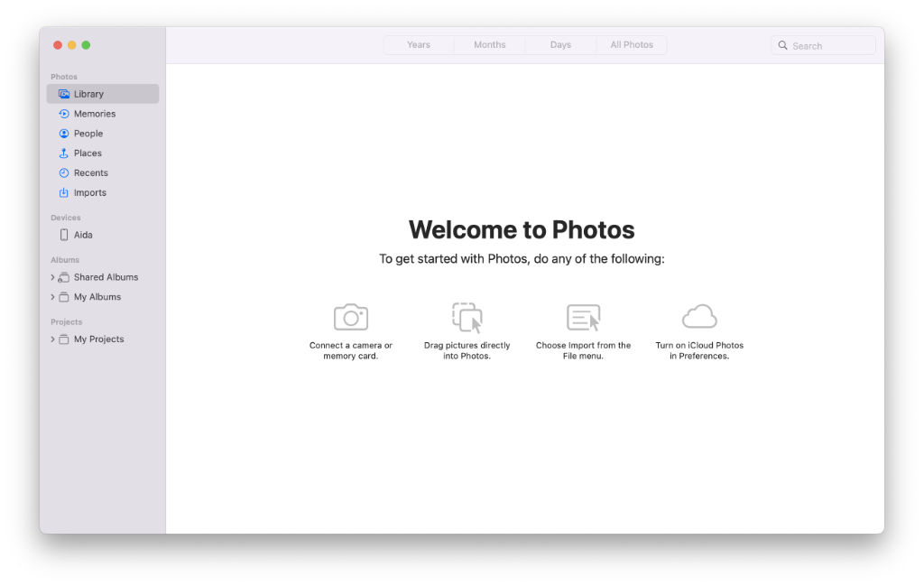
Task: Click the Days view option
Action: coord(560,44)
